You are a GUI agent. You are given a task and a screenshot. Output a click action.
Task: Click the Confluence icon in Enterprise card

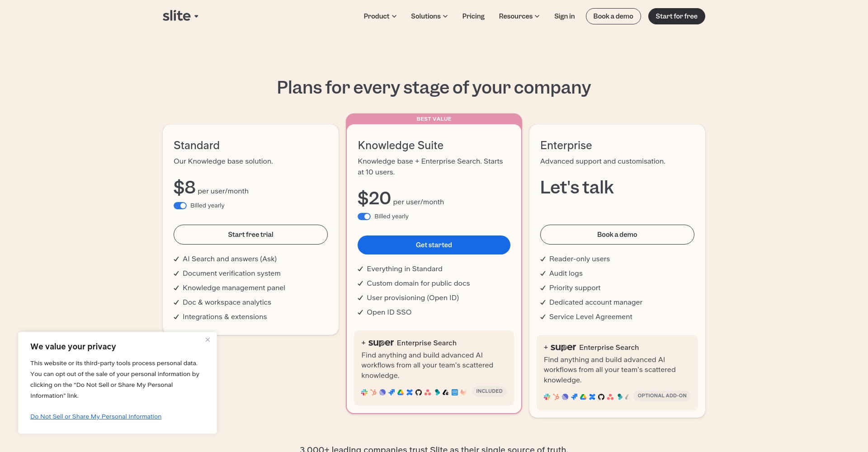click(592, 397)
